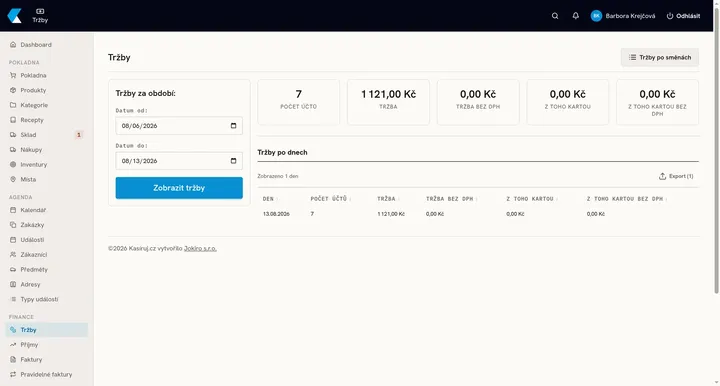The width and height of the screenshot is (720, 386).
Task: Click the Z toho kartou bez DPH card
Action: pyautogui.click(x=658, y=102)
